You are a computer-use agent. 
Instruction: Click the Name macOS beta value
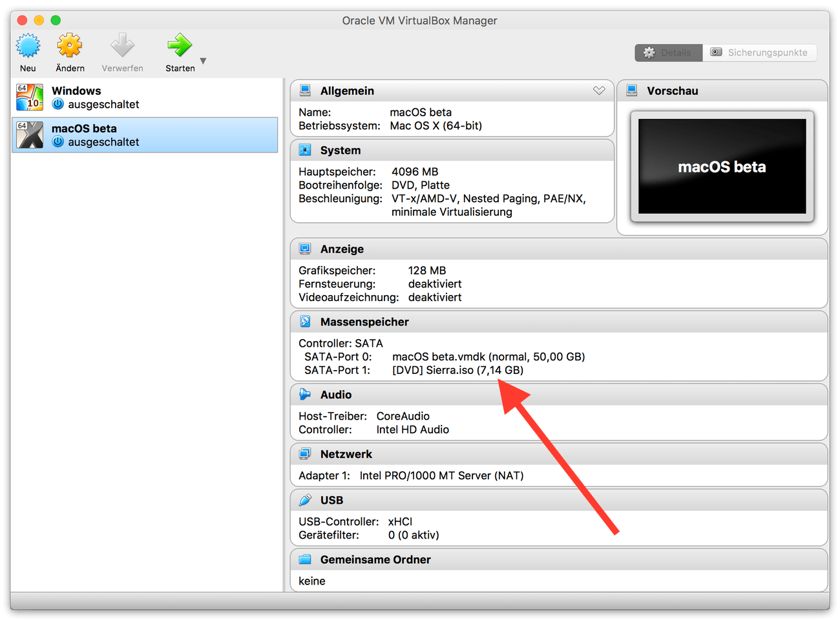pos(421,112)
